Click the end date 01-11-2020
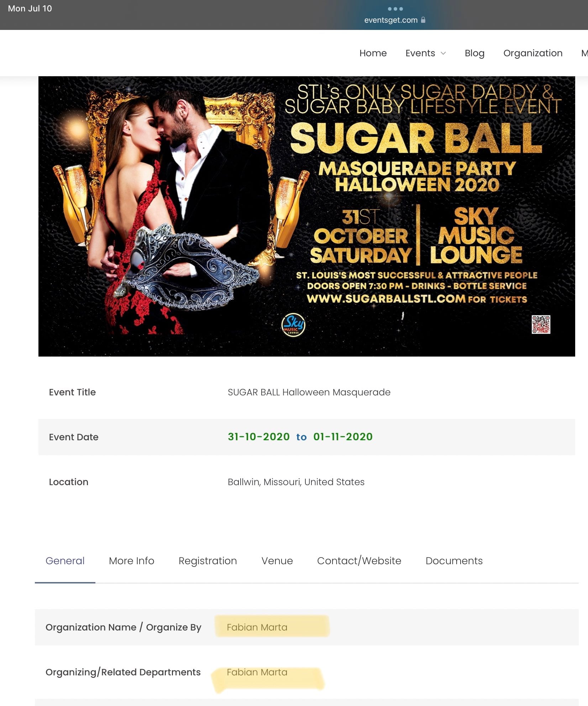This screenshot has height=706, width=588. [343, 437]
